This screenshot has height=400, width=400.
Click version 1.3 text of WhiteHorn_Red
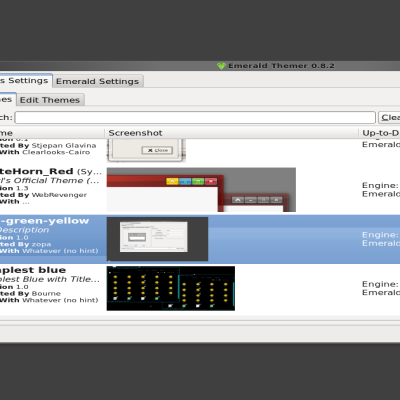(x=22, y=188)
